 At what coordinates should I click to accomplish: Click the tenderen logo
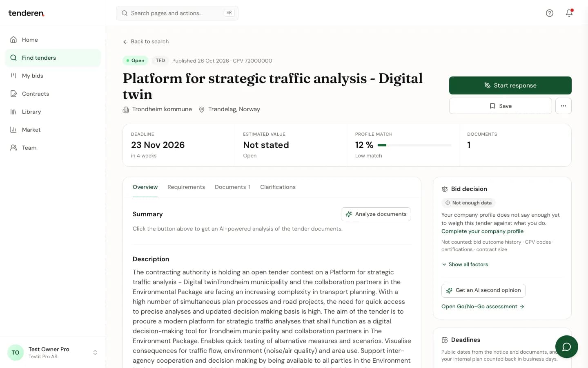click(27, 13)
